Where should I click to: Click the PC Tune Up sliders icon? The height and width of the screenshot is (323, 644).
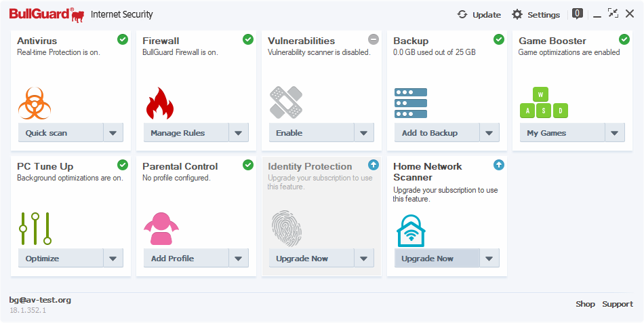(x=35, y=229)
